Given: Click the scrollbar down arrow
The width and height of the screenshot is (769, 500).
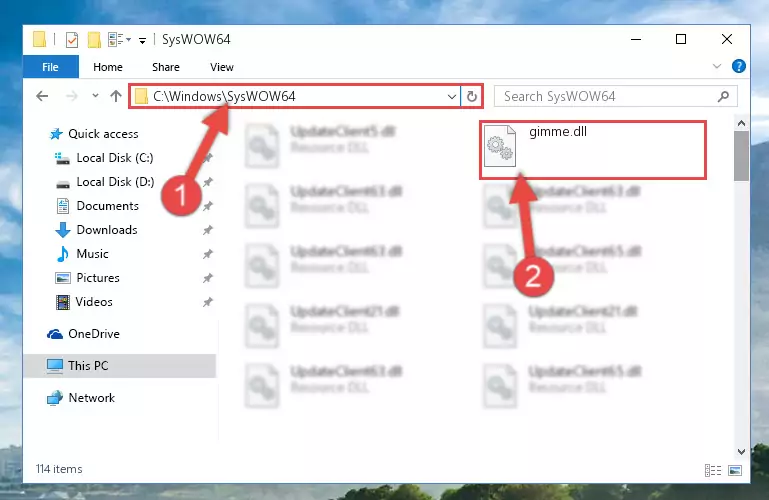Looking at the screenshot, I should click(741, 451).
